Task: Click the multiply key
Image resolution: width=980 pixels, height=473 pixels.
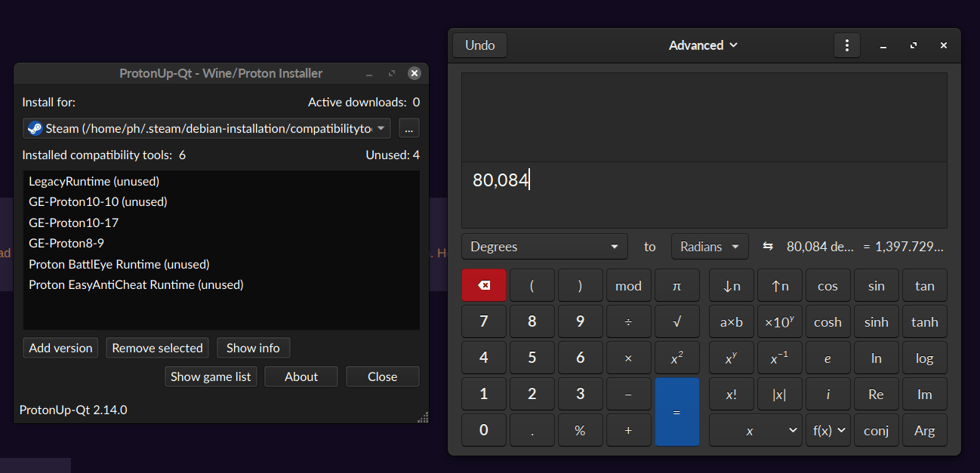Action: click(x=629, y=358)
